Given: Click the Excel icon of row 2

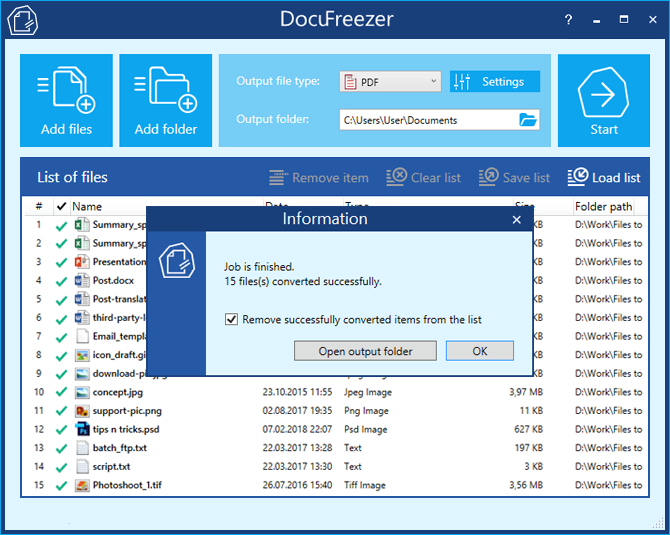Looking at the screenshot, I should click(x=82, y=243).
